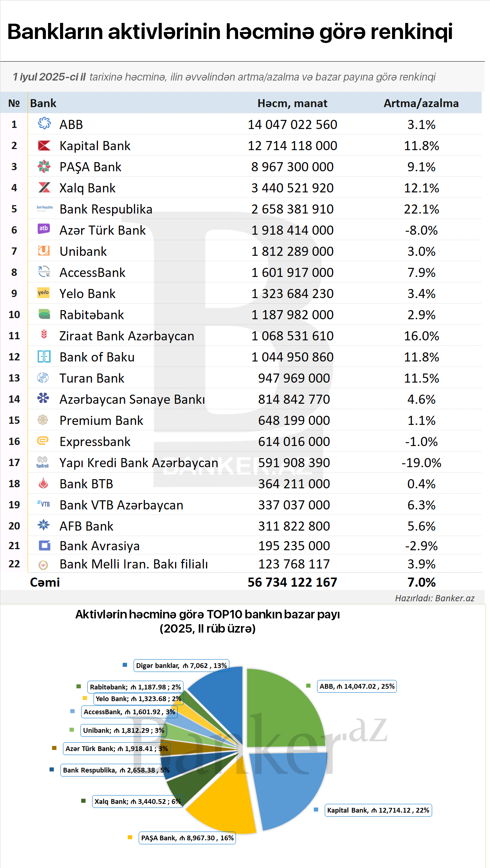Click the PAŞA Bank 8,967.30 data label

click(187, 838)
